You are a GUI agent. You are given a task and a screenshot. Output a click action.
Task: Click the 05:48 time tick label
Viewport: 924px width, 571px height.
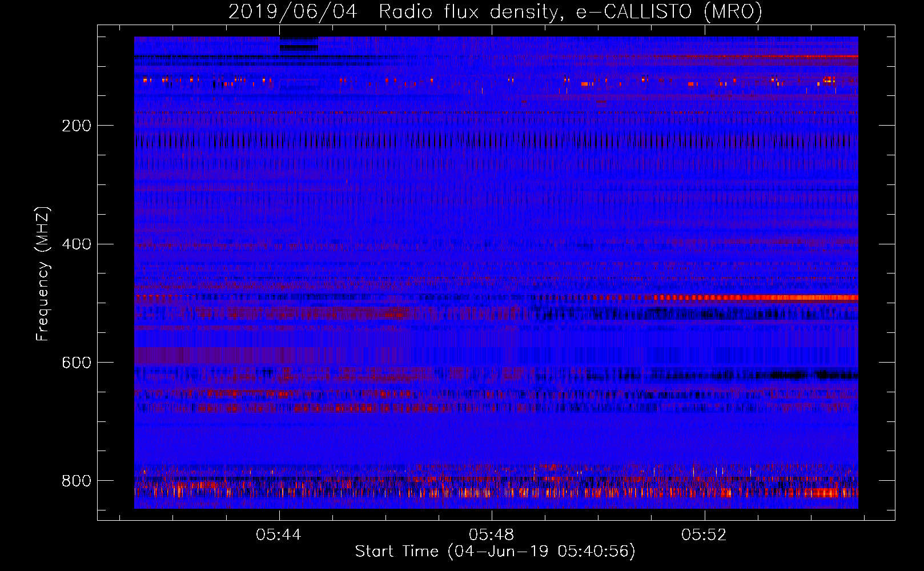click(492, 535)
